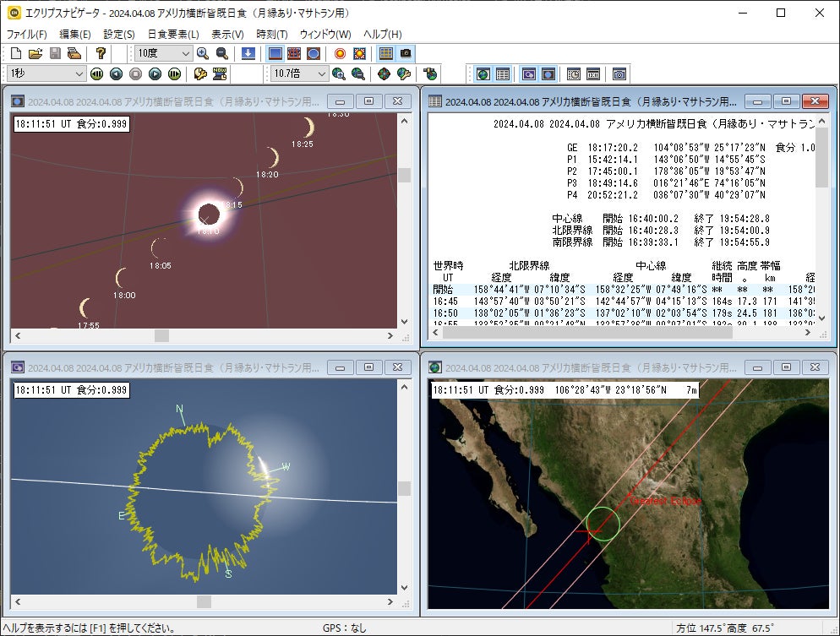Image resolution: width=840 pixels, height=636 pixels.
Task: Open the 表示(V) menu
Action: [226, 34]
